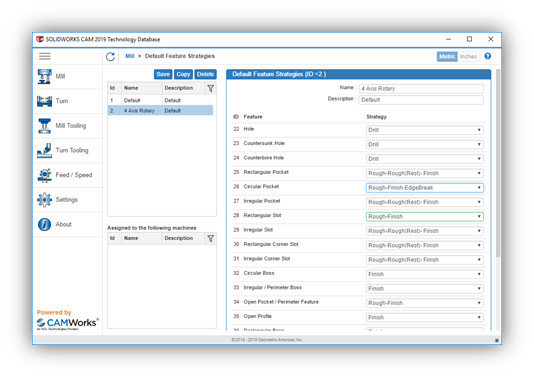
Task: Open the help question mark icon
Action: (x=488, y=56)
